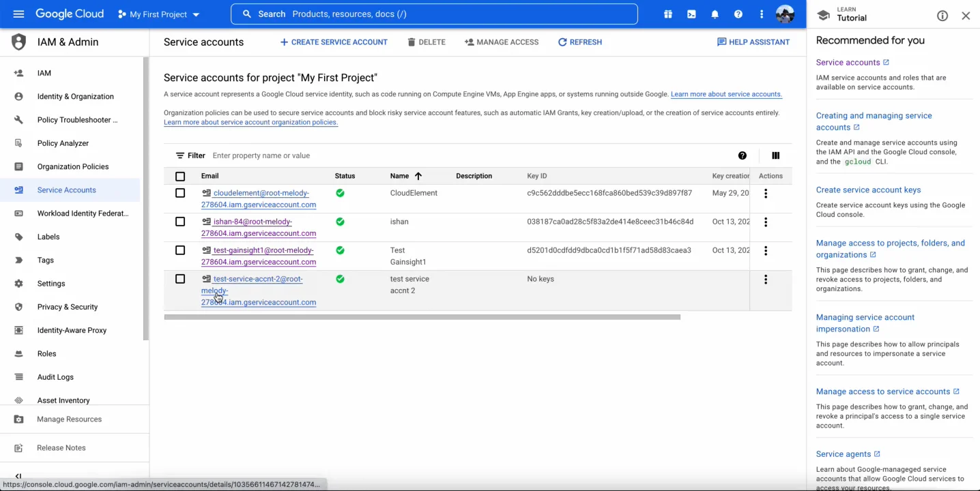Open tutorial link Create service account keys
This screenshot has width=980, height=491.
coord(868,190)
